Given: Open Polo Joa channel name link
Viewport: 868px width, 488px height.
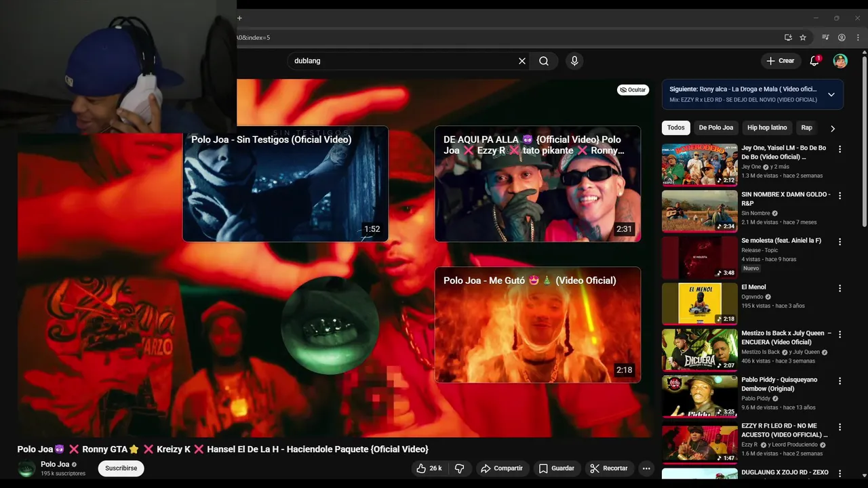Looking at the screenshot, I should [x=55, y=464].
